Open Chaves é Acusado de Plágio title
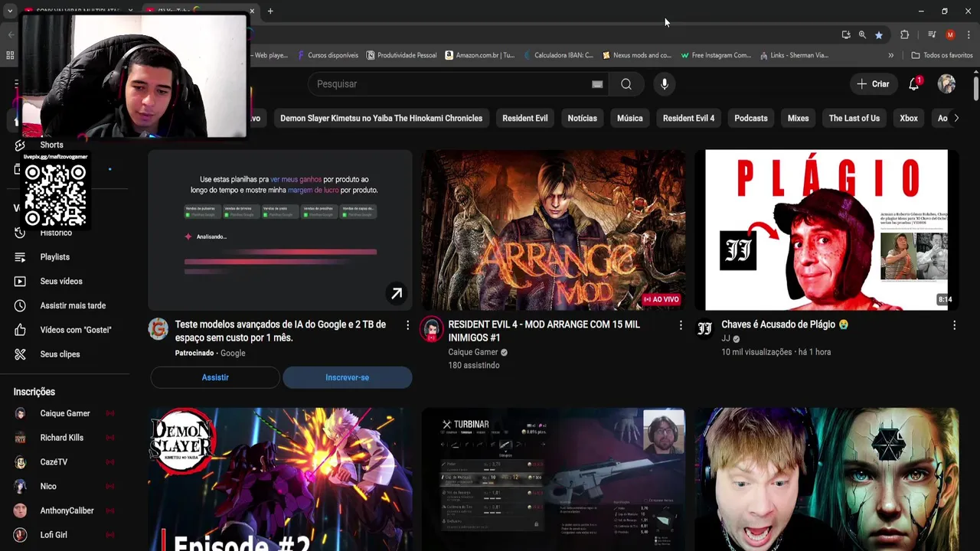 (x=785, y=324)
